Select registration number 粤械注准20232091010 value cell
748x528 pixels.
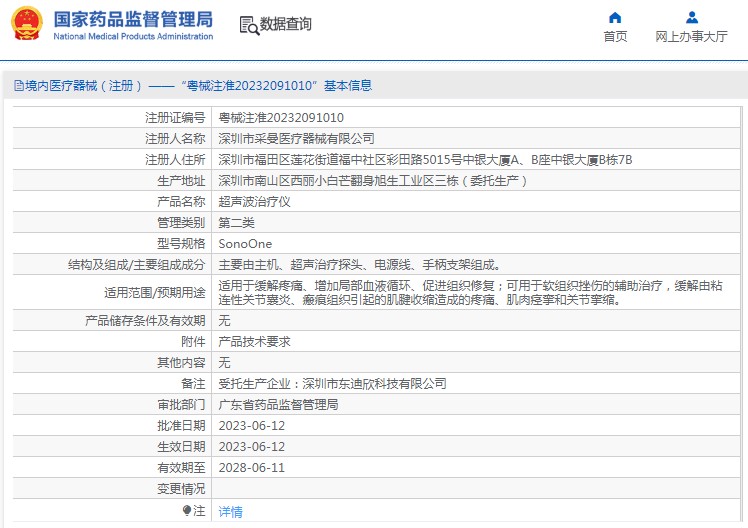tap(477, 117)
